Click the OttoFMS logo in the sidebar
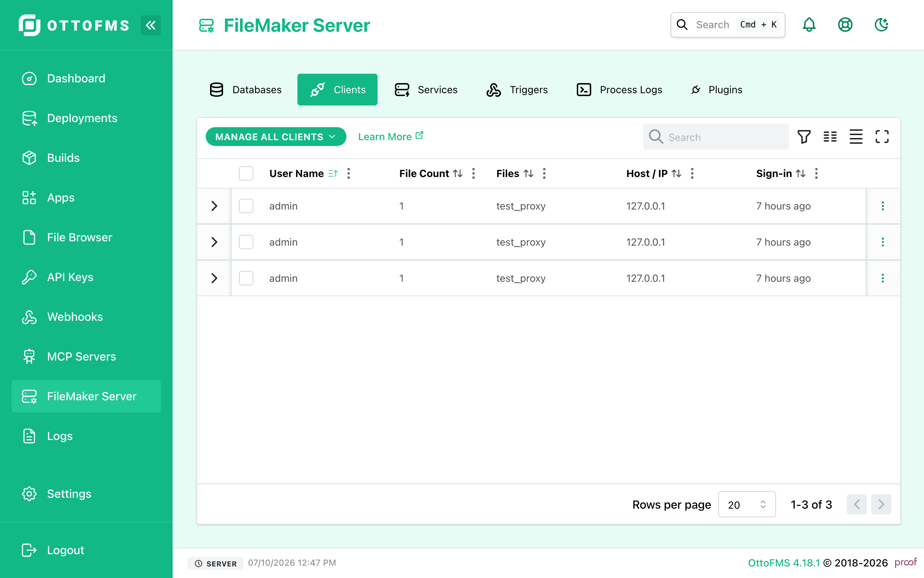Image resolution: width=924 pixels, height=578 pixels. (74, 25)
